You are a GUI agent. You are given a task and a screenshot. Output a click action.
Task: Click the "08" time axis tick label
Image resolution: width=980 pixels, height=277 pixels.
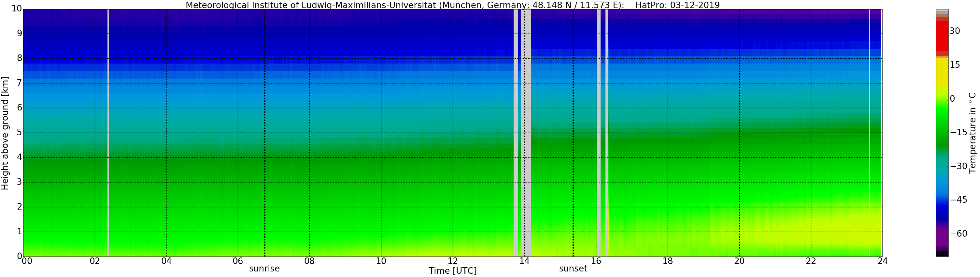tap(309, 261)
